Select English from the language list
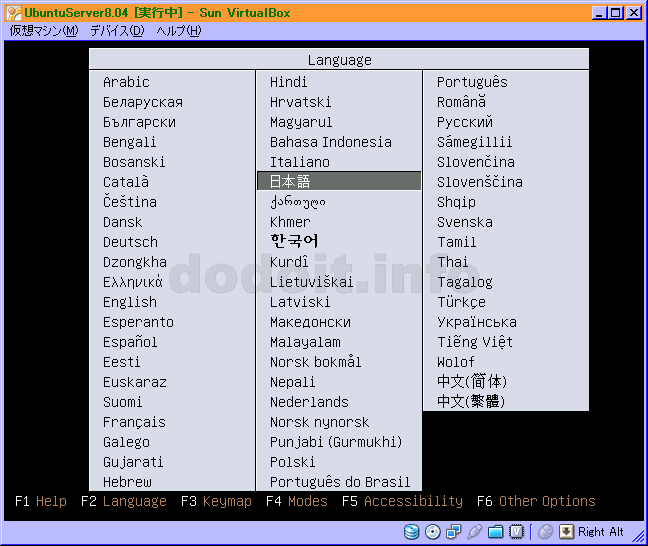 click(130, 302)
